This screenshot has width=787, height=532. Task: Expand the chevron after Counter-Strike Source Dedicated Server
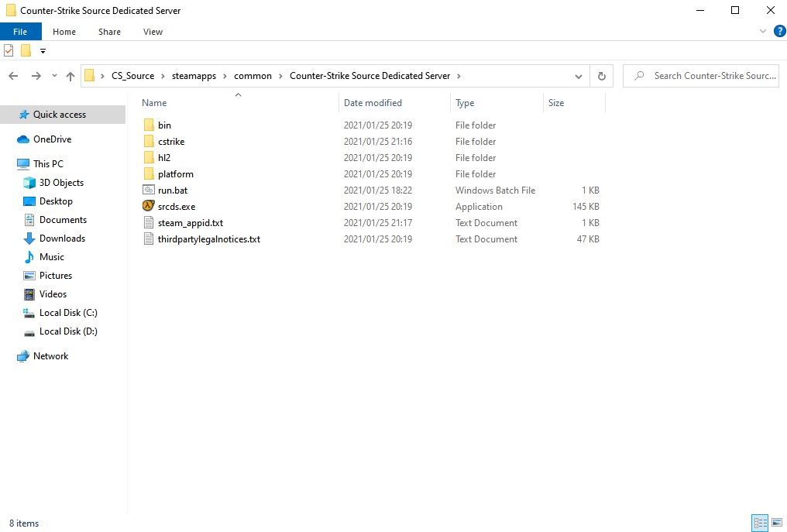459,76
